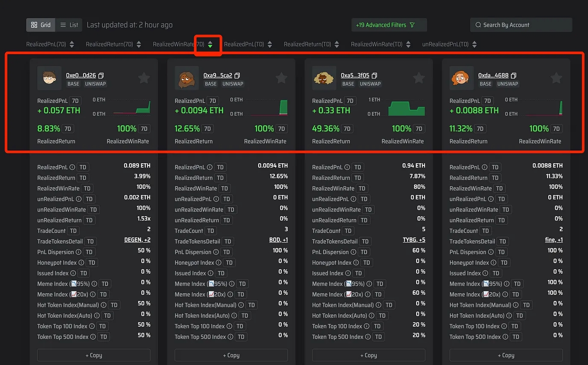Sort by unRealizedPnL(TD) arrows
Viewport: 588px width, 365px height.
[474, 44]
